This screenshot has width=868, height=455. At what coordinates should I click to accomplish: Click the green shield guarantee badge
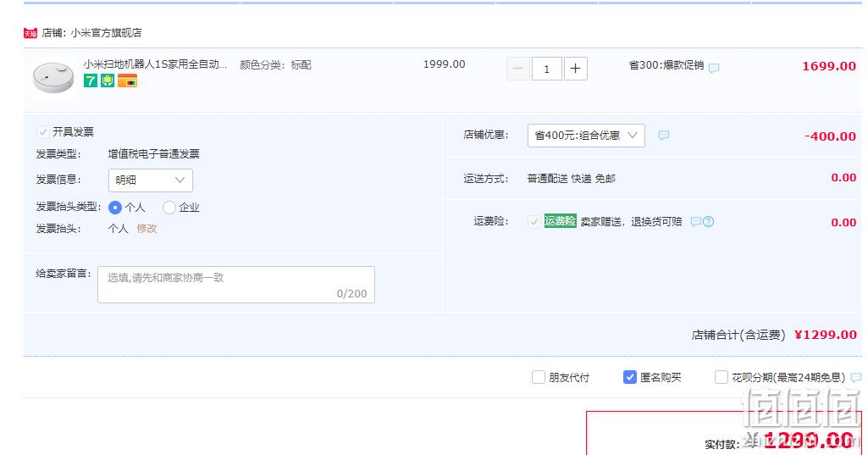point(108,80)
